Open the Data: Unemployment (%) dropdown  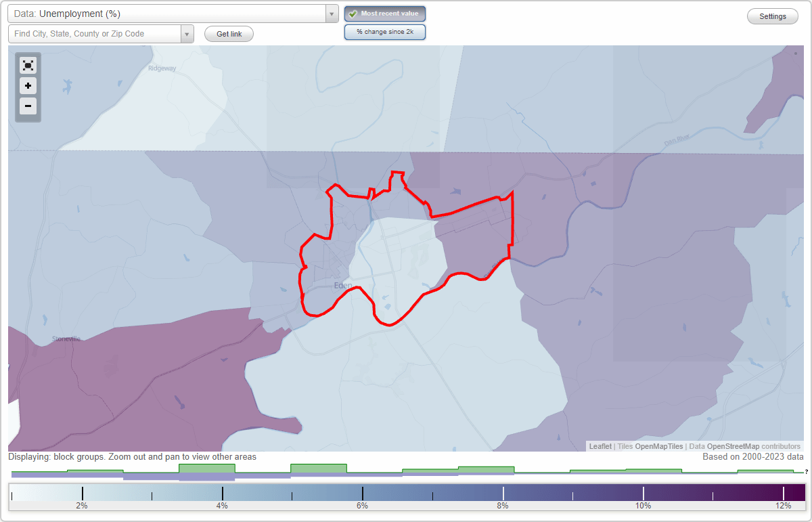(x=169, y=13)
